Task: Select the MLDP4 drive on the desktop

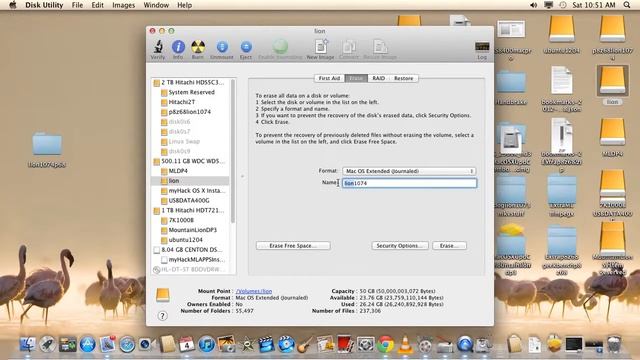Action: pos(612,138)
